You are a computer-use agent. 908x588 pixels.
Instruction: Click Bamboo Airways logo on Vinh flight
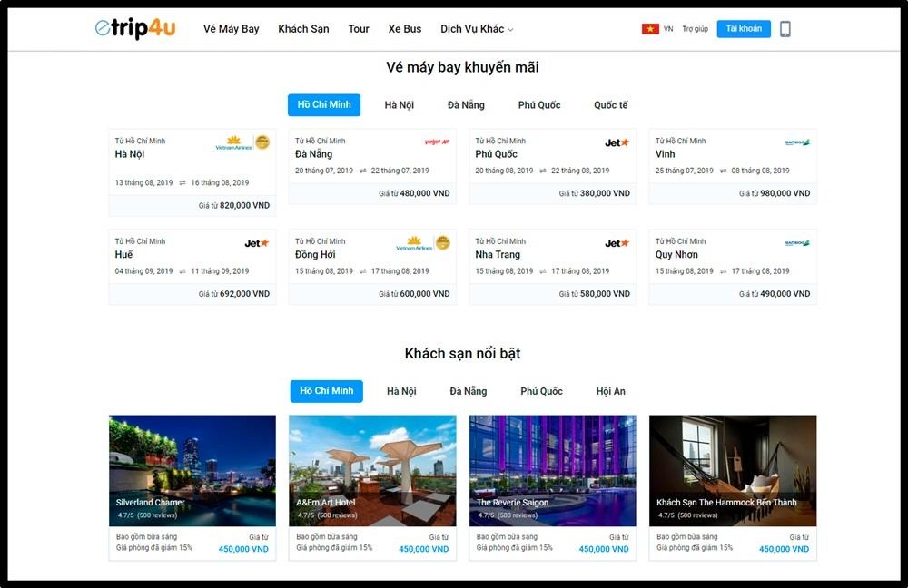(797, 142)
